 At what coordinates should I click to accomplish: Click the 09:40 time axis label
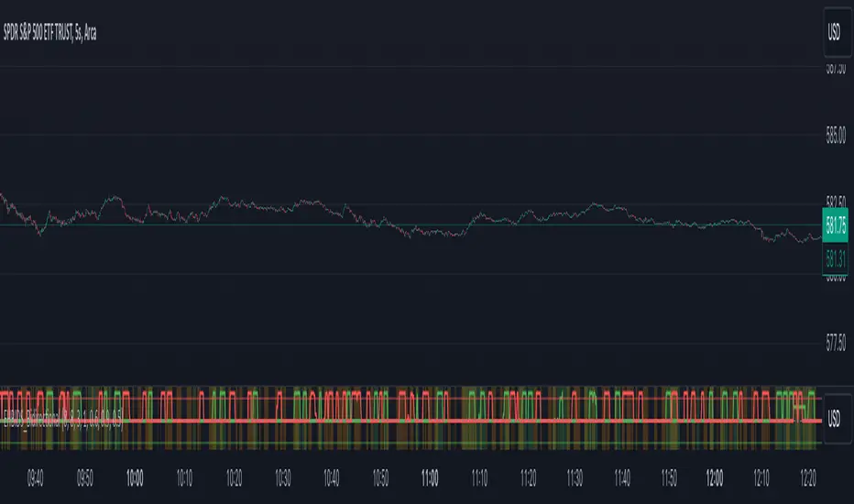[x=38, y=476]
